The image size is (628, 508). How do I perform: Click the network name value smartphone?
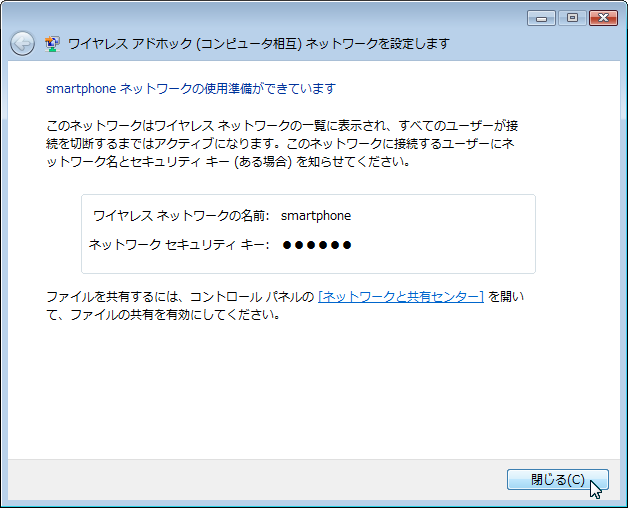[316, 216]
